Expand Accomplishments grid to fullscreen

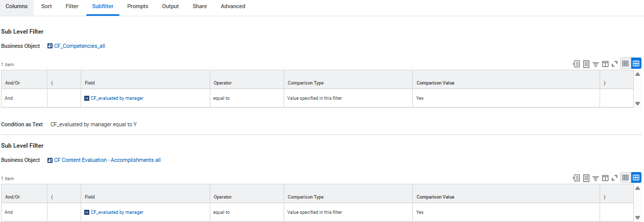[x=614, y=178]
